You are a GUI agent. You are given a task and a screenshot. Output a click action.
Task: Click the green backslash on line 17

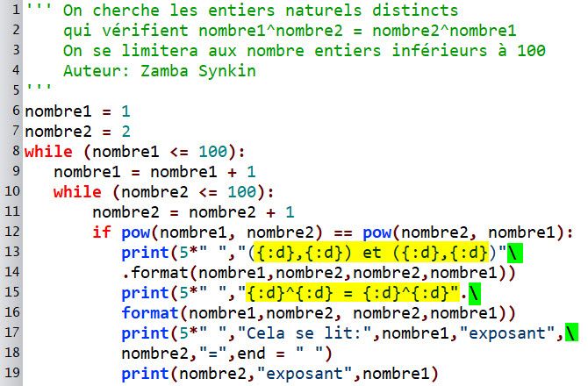pyautogui.click(x=571, y=332)
